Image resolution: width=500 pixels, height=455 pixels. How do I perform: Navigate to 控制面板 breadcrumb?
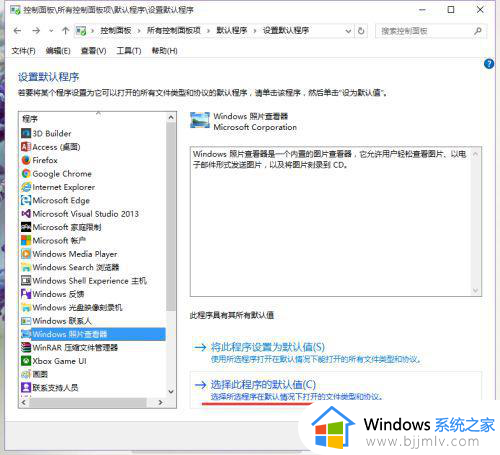click(x=116, y=31)
